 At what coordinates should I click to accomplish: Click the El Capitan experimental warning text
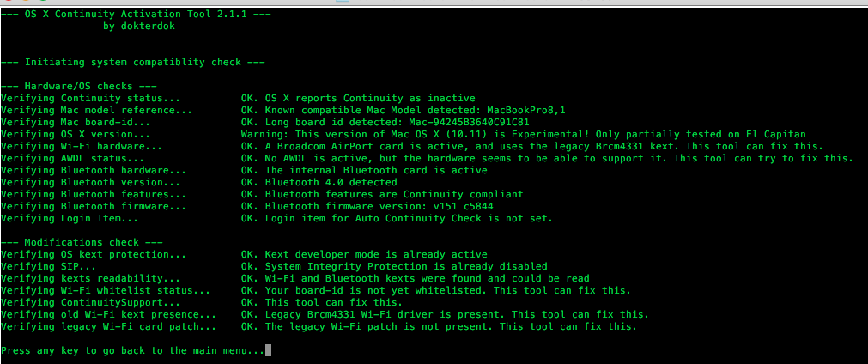pos(523,134)
